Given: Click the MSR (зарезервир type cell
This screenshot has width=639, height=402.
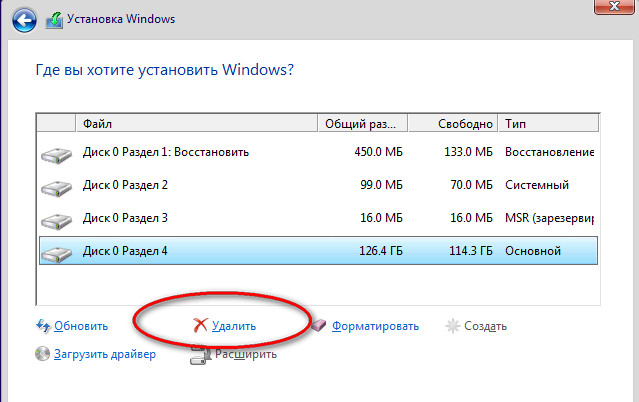Looking at the screenshot, I should pos(549,218).
